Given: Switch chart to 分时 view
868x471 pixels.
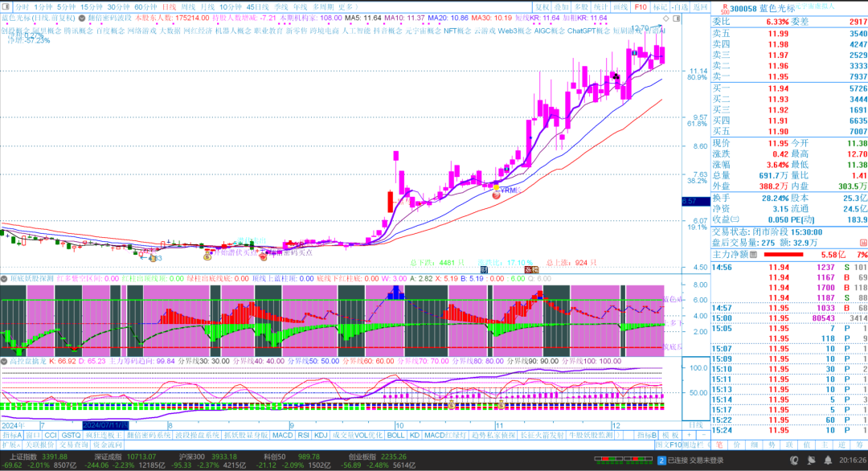Looking at the screenshot, I should coord(22,7).
